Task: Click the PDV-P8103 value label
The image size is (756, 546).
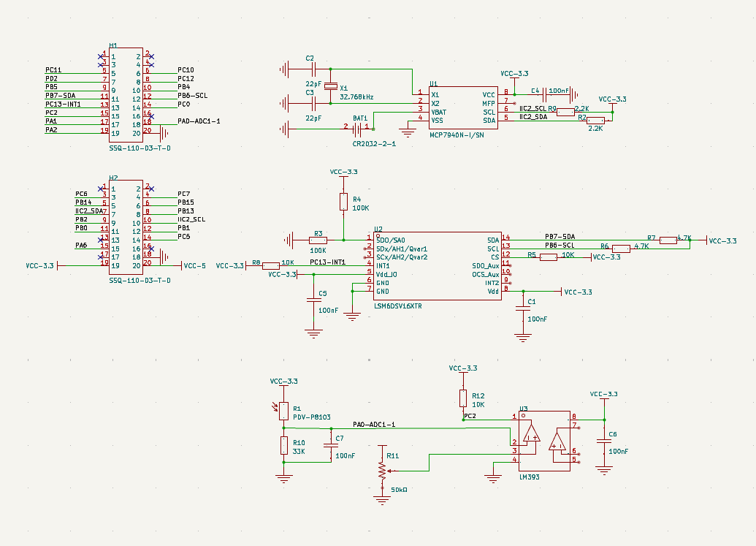Action: click(x=313, y=417)
